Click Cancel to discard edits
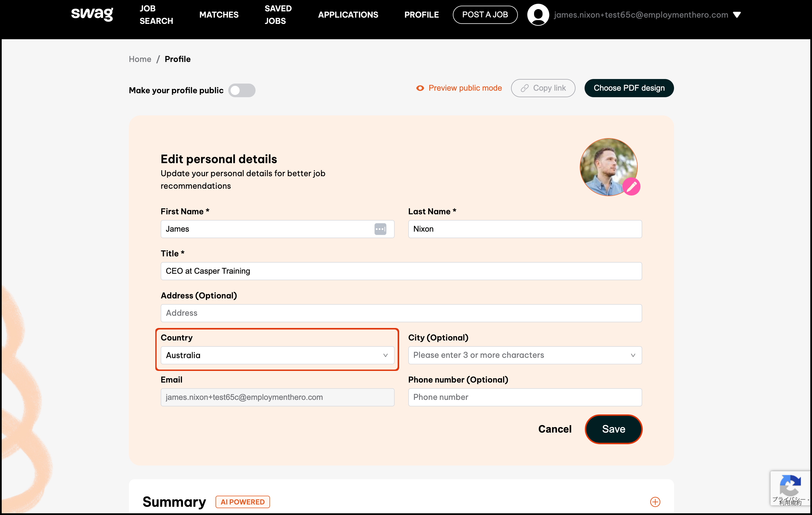The height and width of the screenshot is (515, 812). click(555, 429)
